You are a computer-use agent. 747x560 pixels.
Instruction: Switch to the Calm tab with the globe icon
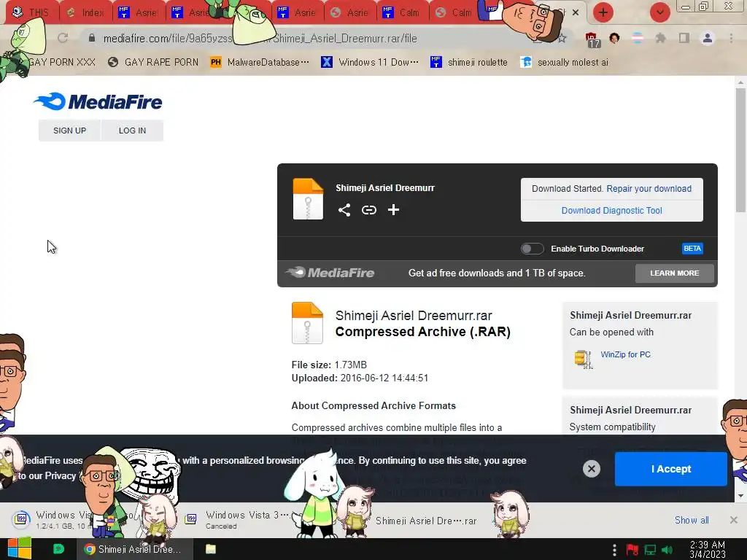455,12
